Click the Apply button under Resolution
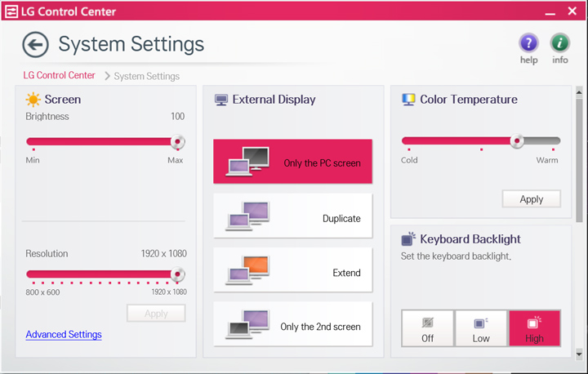 156,314
